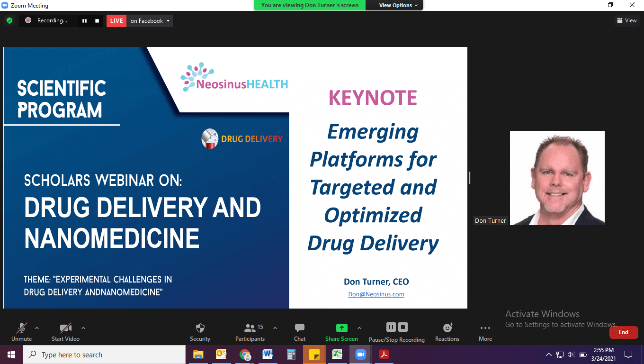Open the Chat panel
644x364 pixels.
pyautogui.click(x=300, y=332)
